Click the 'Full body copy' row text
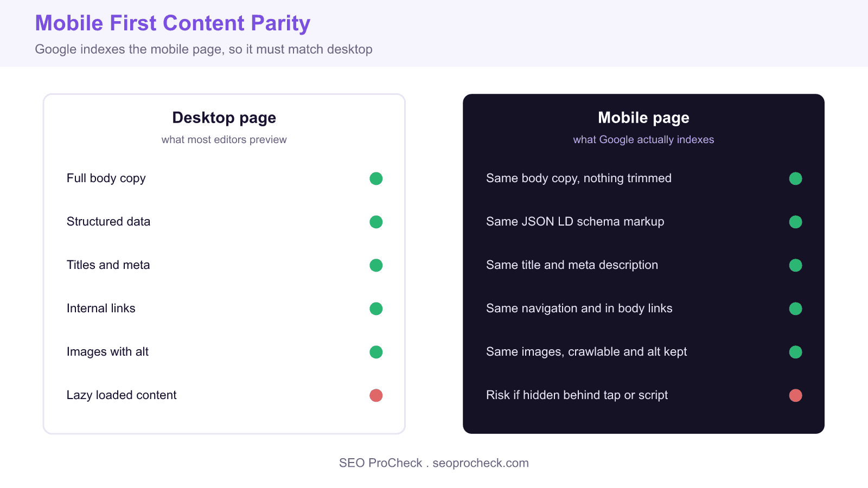 [106, 178]
